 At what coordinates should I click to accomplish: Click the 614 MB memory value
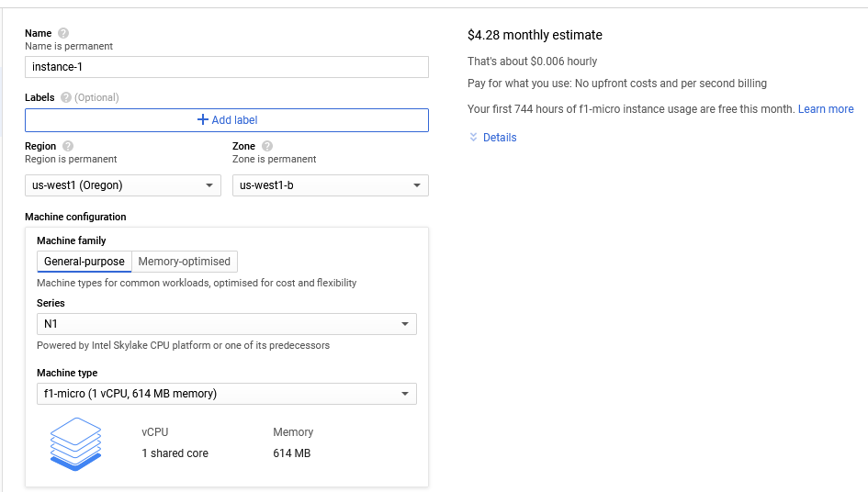(x=291, y=453)
